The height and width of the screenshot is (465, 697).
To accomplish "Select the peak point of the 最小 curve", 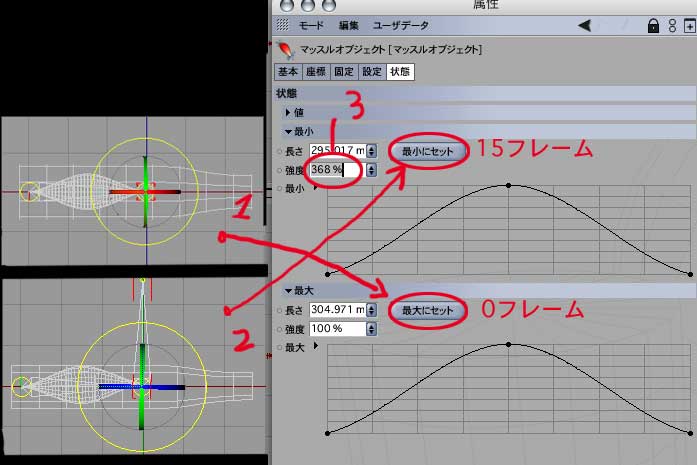I will coord(509,185).
